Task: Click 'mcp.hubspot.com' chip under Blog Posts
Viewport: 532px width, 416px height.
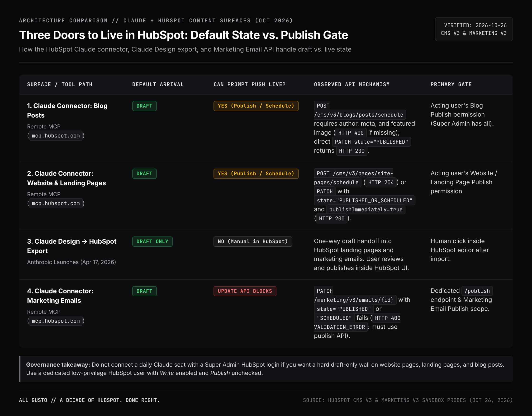Action: (x=56, y=136)
